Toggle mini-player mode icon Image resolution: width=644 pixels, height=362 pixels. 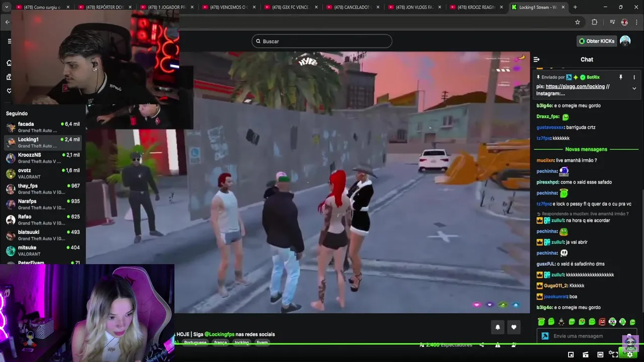[571, 355]
